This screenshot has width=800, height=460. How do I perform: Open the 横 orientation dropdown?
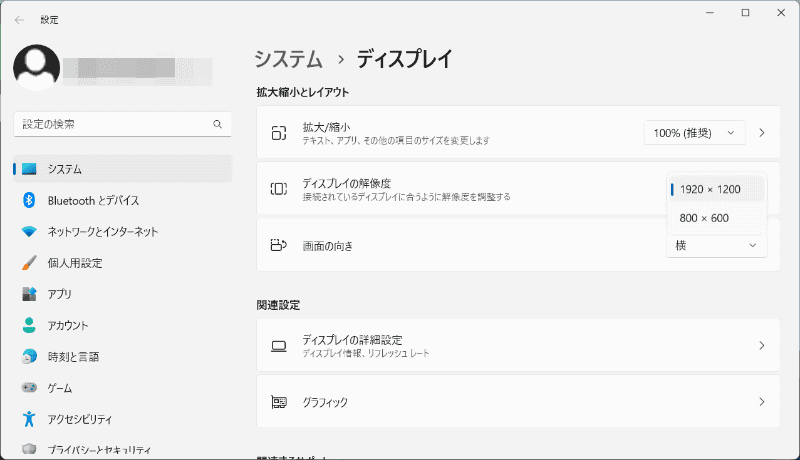tap(716, 246)
